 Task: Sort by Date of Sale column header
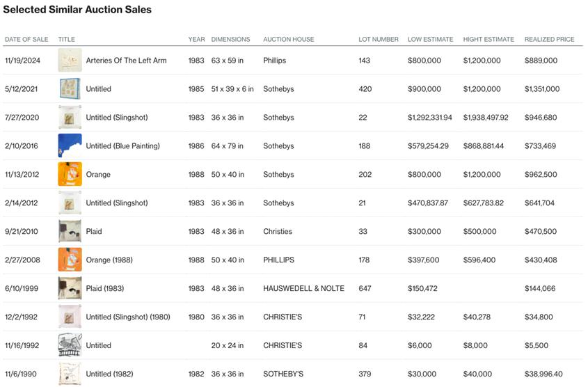tap(26, 40)
